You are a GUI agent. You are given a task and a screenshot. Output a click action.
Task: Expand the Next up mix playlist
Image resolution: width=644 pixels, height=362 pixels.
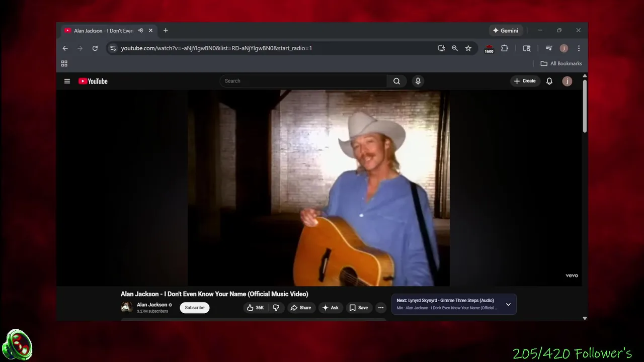(x=508, y=304)
